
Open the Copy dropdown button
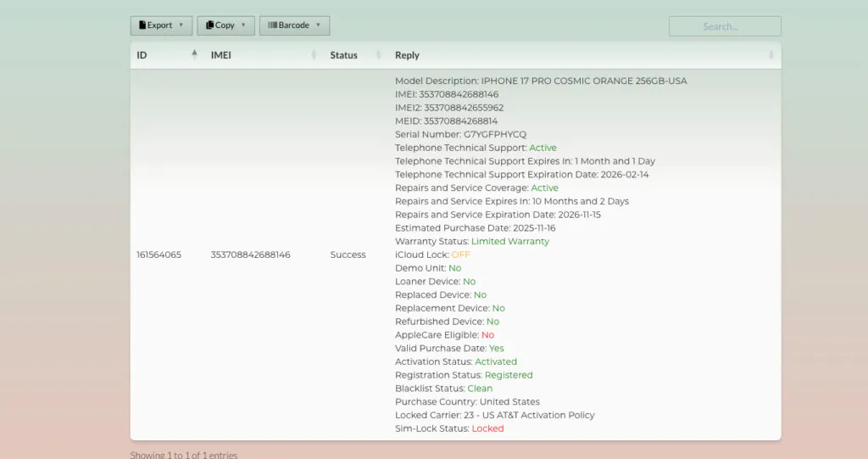[225, 25]
